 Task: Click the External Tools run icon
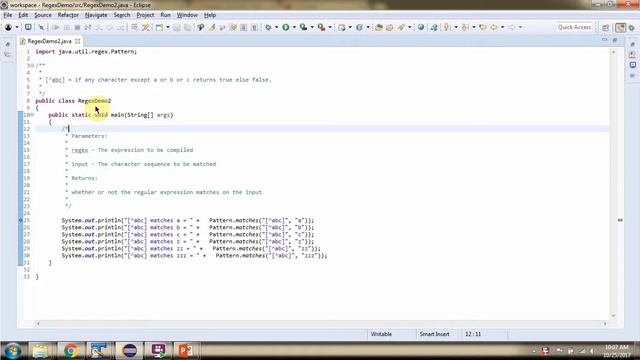[x=322, y=27]
